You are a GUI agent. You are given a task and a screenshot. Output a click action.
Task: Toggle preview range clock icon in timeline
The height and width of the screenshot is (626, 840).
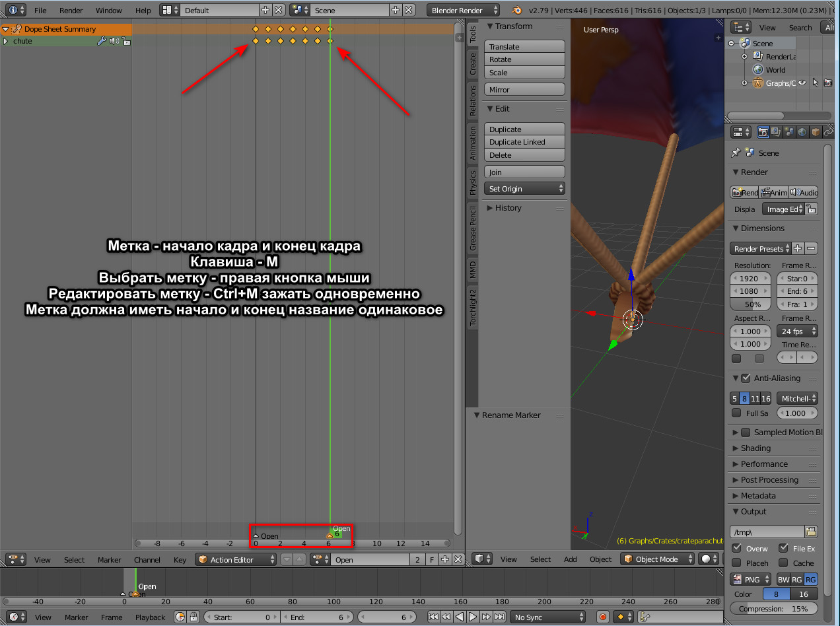[x=181, y=617]
